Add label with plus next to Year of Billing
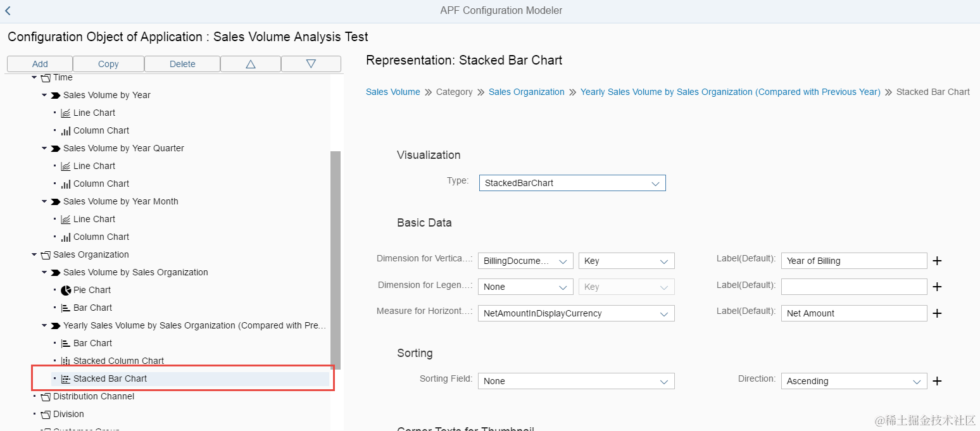Screen dimensions: 980x431 [x=938, y=261]
